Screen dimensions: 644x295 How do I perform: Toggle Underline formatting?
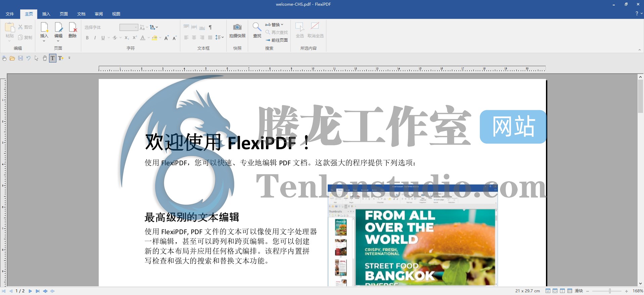point(103,38)
